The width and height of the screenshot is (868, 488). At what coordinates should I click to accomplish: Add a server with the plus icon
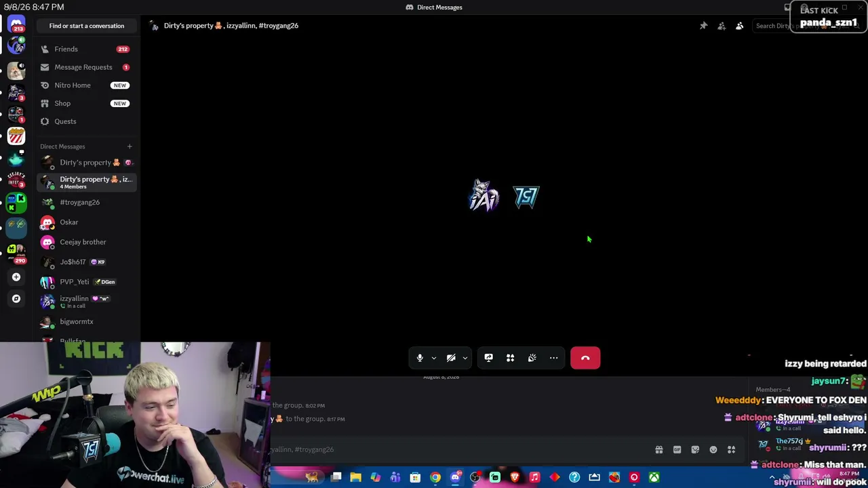click(x=16, y=277)
